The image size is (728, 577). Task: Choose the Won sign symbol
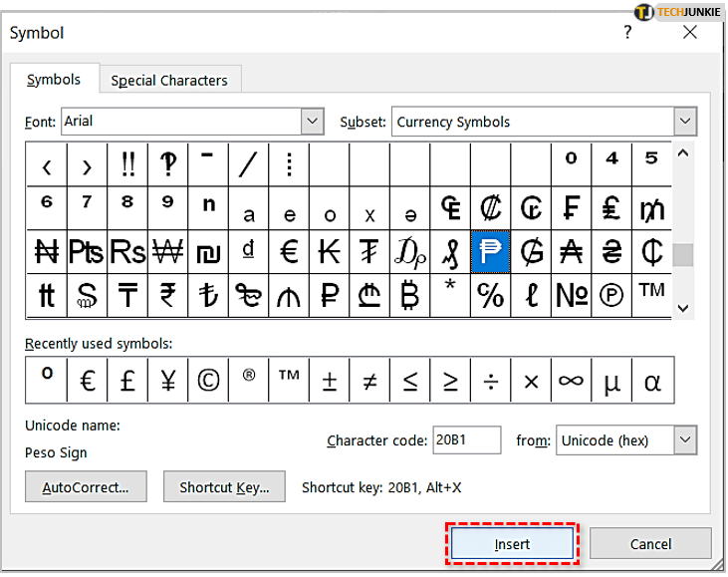167,251
